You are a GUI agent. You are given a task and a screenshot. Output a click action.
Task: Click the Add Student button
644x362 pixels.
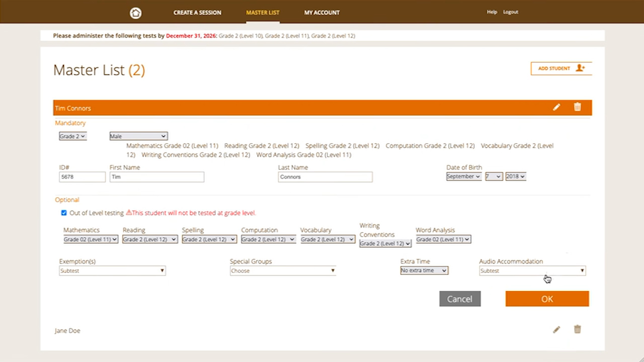pyautogui.click(x=561, y=68)
